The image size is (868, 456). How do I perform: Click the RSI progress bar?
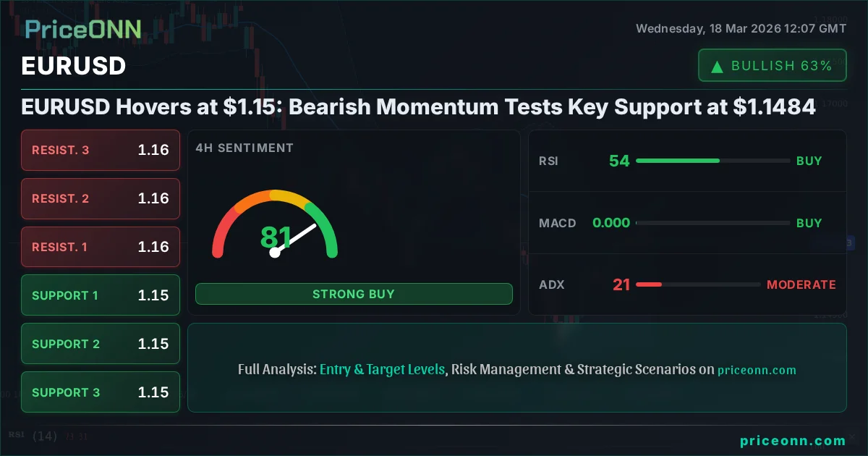[712, 161]
